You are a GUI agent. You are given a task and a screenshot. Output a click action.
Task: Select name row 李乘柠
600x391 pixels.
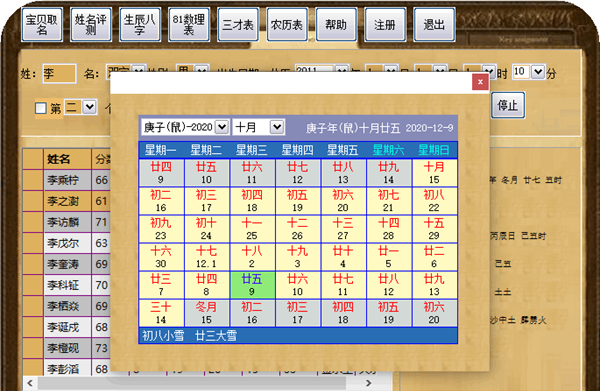coord(67,180)
